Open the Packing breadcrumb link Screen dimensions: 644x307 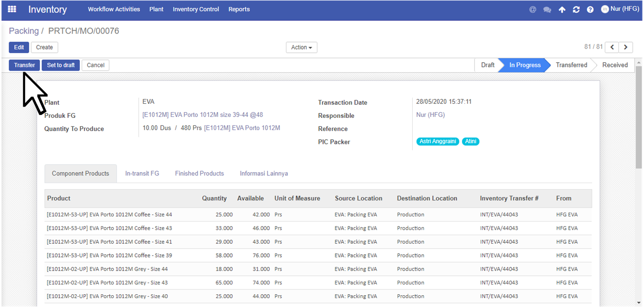24,31
